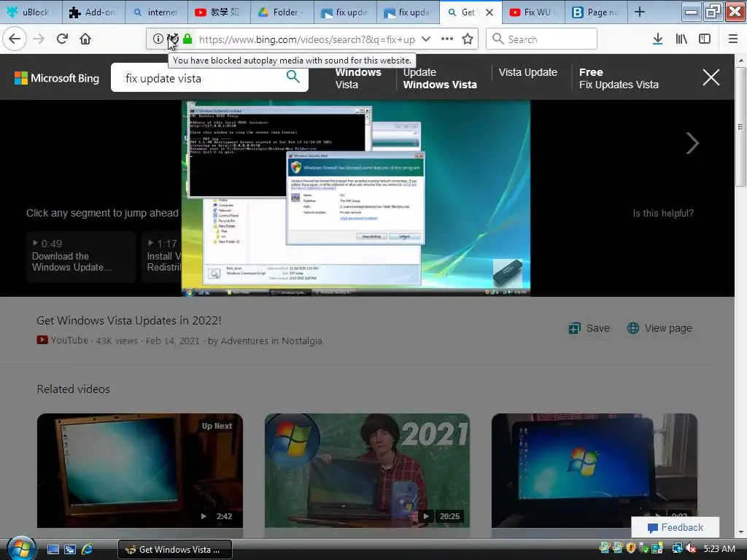Focus the Firefox Search box
747x560 pixels.
point(542,39)
